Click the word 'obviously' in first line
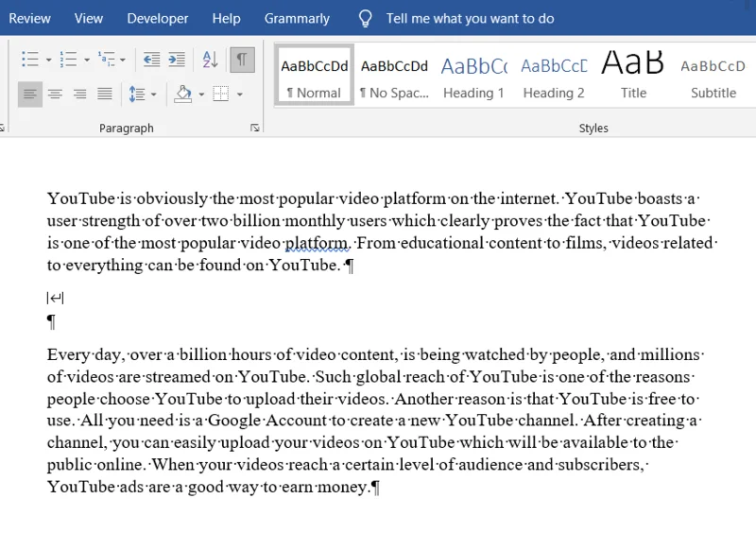756x533 pixels. point(172,198)
